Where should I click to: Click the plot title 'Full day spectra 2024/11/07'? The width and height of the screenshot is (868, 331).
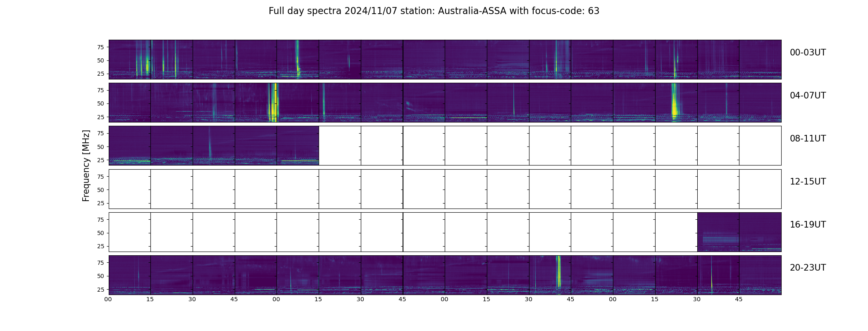click(434, 11)
